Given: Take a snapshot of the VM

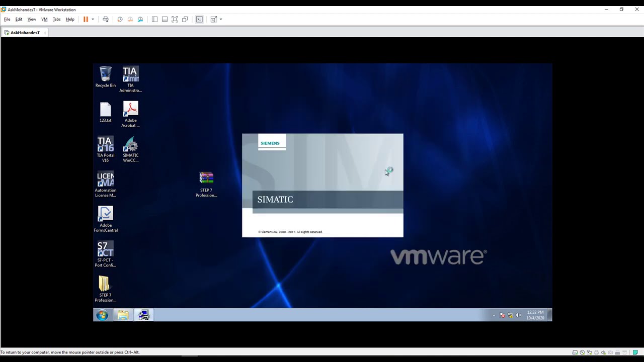Looking at the screenshot, I should 120,19.
